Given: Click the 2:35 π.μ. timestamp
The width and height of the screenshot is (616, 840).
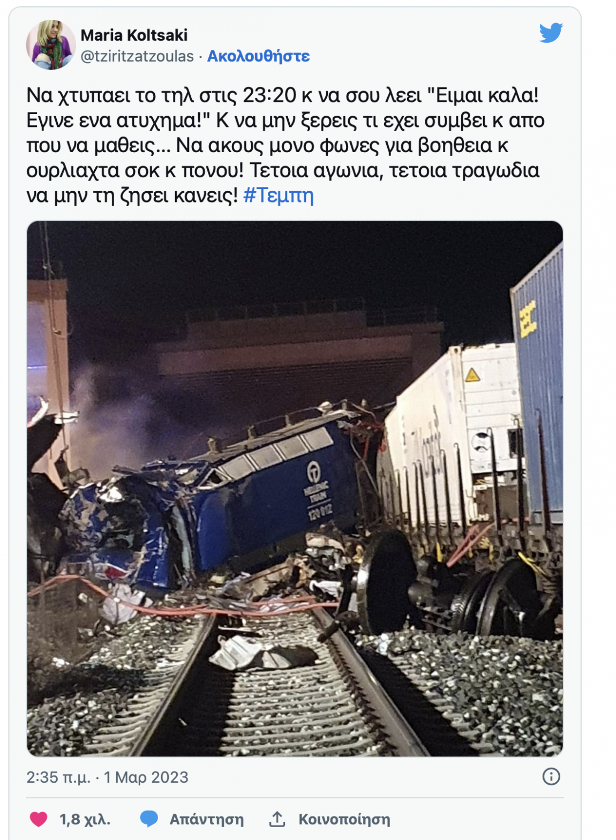Looking at the screenshot, I should (x=58, y=777).
